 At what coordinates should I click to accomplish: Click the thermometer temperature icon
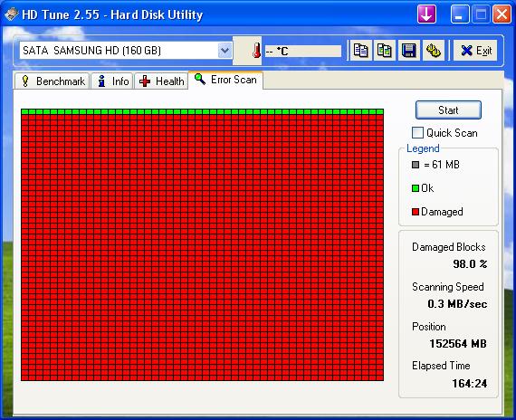[x=256, y=51]
